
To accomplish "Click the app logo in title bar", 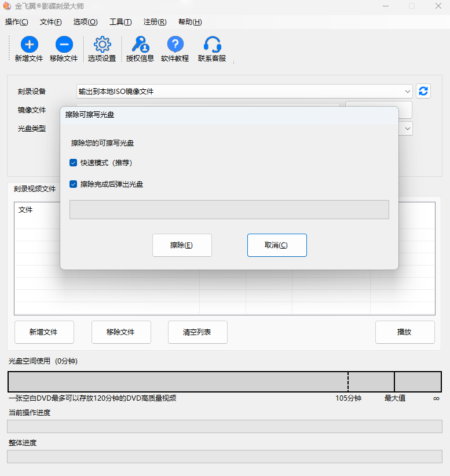I will (8, 6).
